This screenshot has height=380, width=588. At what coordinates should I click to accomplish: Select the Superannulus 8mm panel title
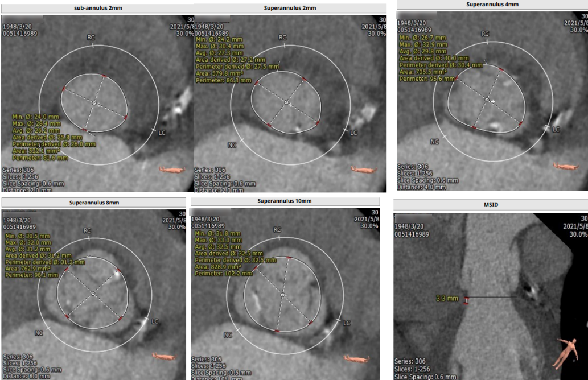(x=94, y=203)
